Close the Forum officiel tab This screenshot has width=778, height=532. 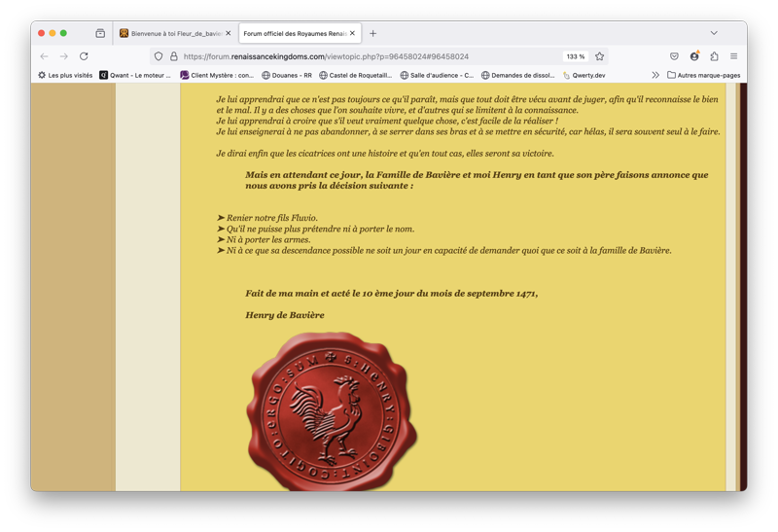[352, 33]
